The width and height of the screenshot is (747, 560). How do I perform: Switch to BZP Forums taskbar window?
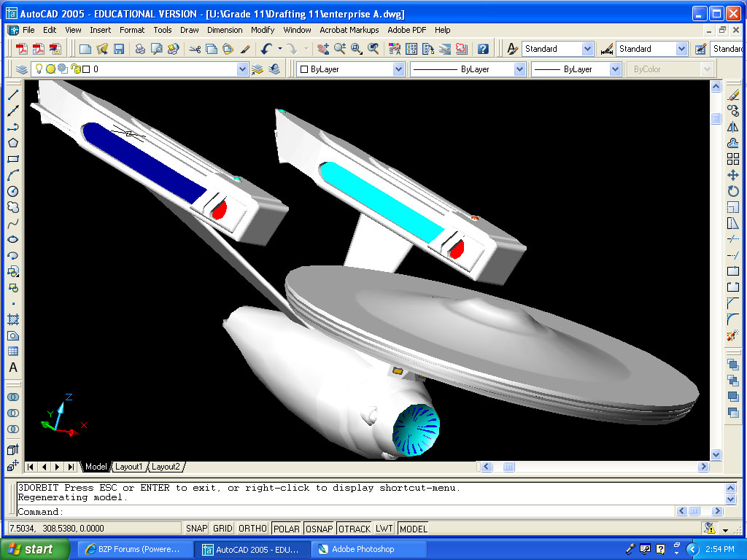tap(135, 549)
